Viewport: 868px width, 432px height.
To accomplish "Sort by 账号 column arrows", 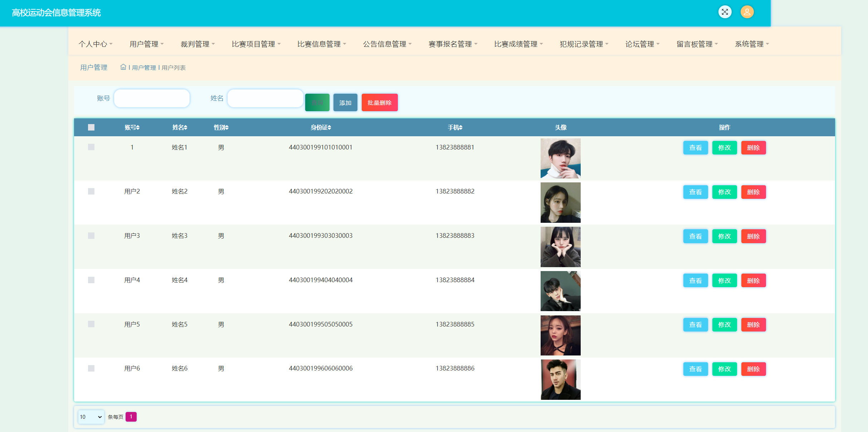I will (138, 128).
